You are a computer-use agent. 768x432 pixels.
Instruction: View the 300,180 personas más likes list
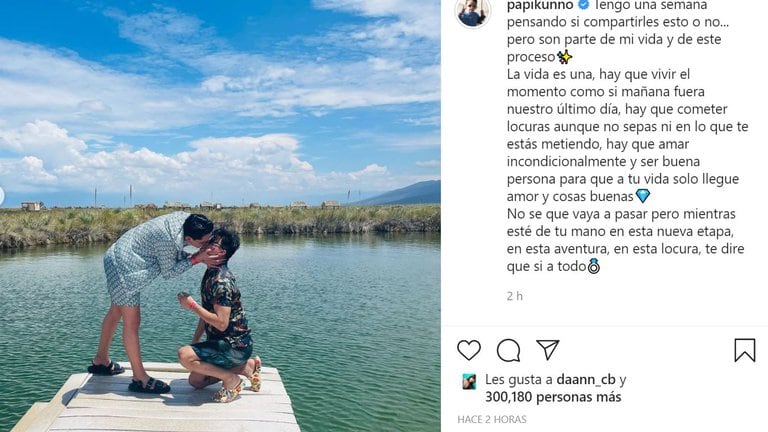[553, 397]
